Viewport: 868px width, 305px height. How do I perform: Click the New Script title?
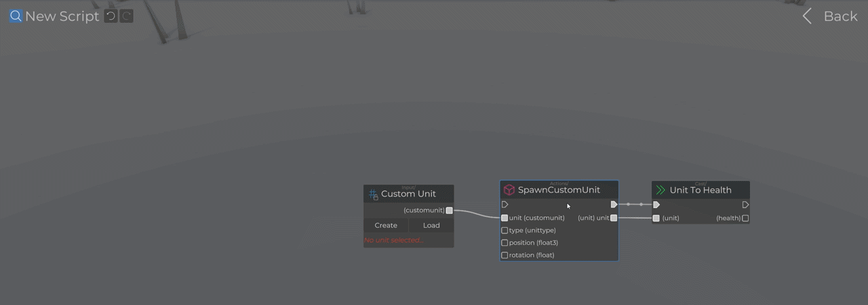62,16
